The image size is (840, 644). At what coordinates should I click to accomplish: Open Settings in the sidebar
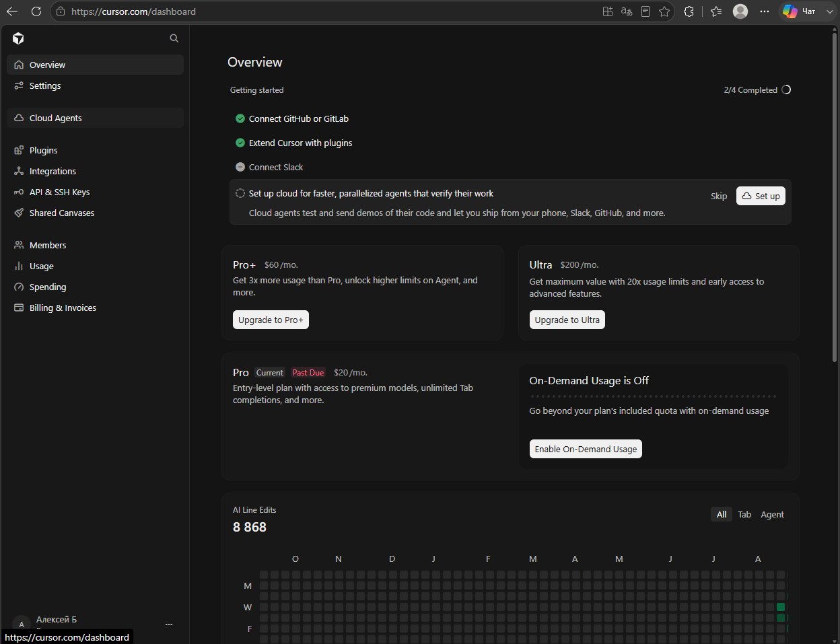tap(95, 85)
